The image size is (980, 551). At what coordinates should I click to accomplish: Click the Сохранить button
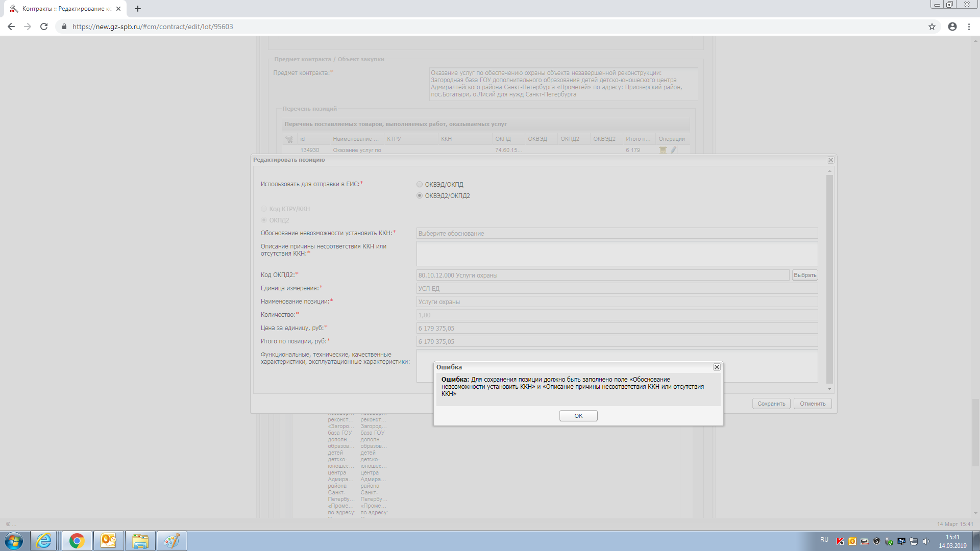(771, 404)
